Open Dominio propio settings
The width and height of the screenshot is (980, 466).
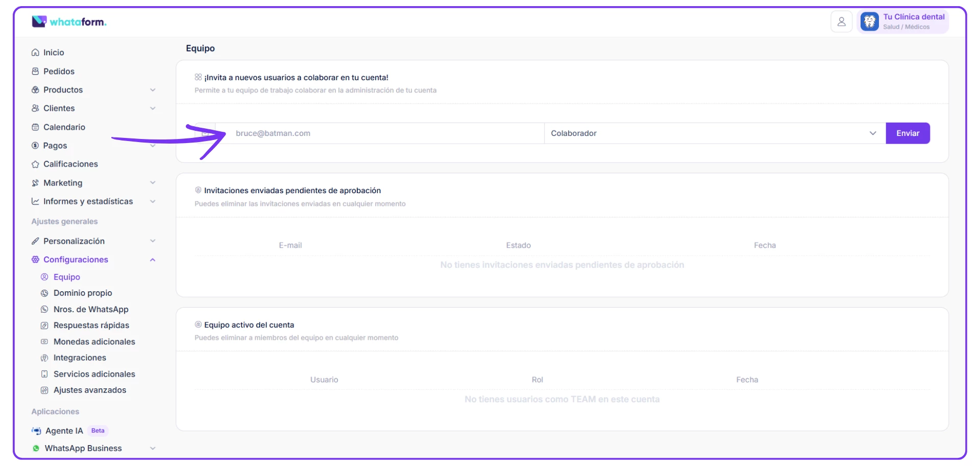[x=83, y=293]
